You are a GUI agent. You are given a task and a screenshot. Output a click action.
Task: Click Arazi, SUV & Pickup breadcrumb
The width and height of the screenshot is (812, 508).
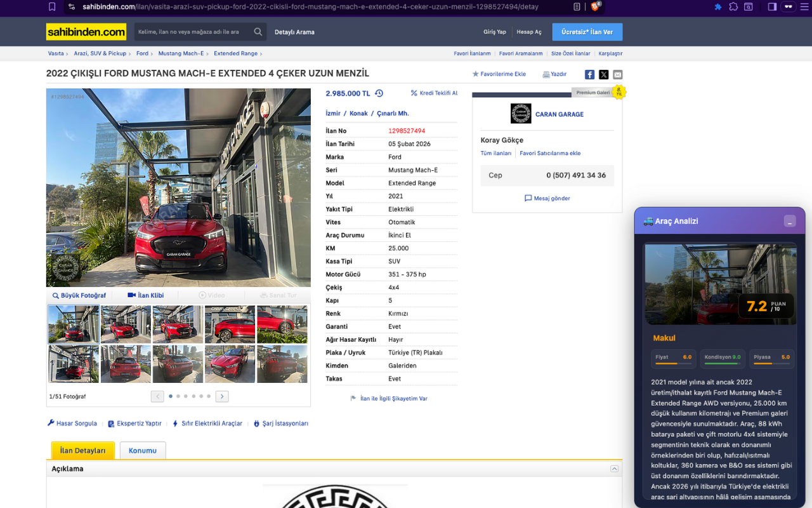(x=100, y=53)
